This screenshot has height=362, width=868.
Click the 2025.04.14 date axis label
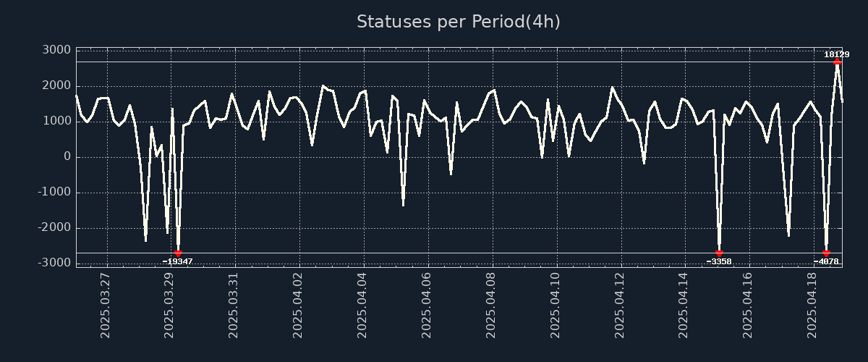(684, 305)
